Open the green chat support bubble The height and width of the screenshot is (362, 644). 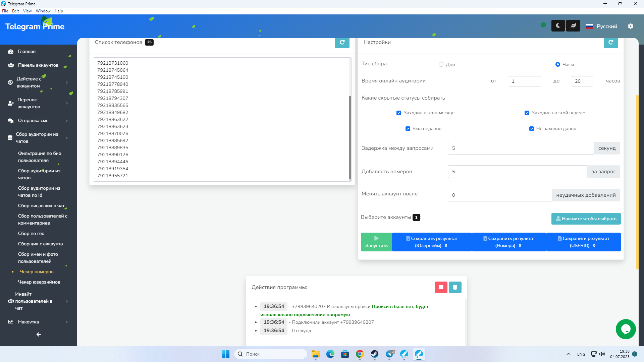coord(626,329)
